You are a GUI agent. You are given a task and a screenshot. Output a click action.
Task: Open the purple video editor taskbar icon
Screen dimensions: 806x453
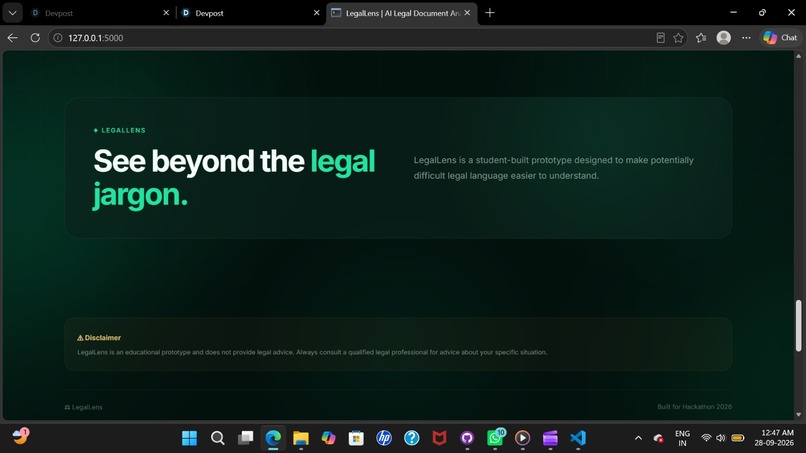551,438
